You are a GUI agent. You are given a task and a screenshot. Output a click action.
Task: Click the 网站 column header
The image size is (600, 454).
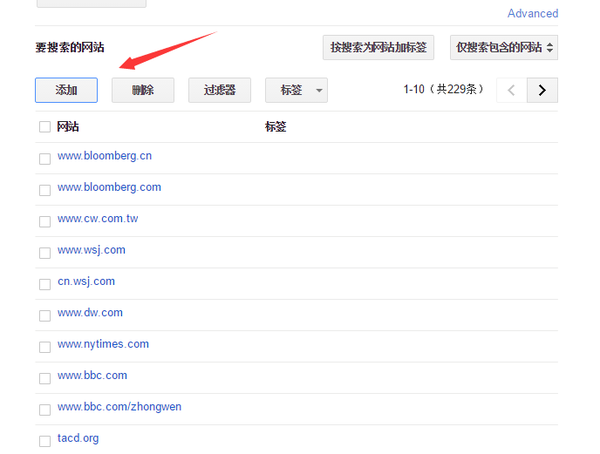click(68, 127)
